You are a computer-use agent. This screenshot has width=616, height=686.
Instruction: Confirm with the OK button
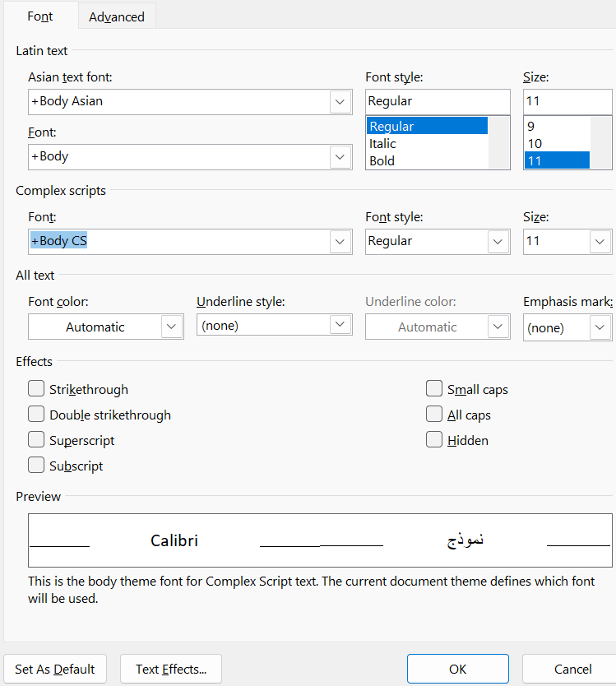tap(458, 669)
